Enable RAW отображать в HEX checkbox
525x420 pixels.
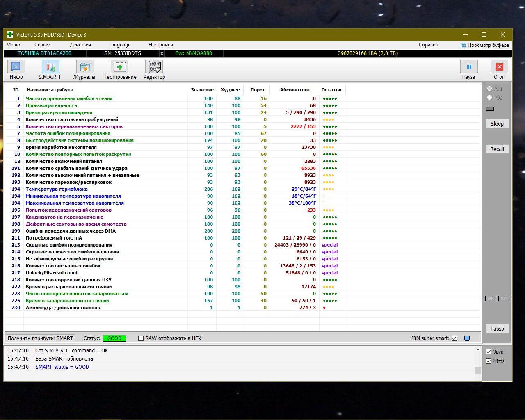pyautogui.click(x=141, y=338)
